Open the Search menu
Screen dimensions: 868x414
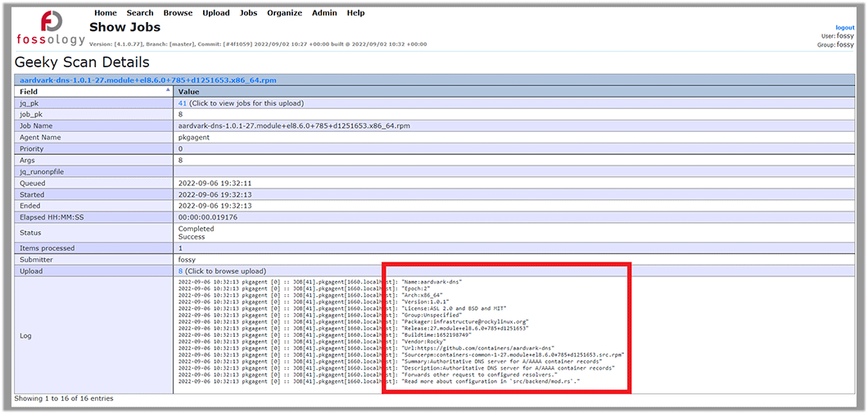[140, 13]
